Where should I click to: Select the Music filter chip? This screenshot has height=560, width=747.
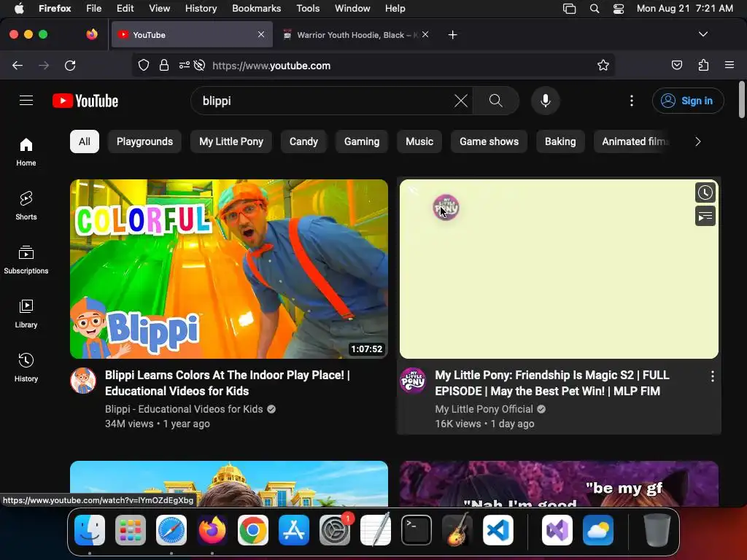coord(419,141)
